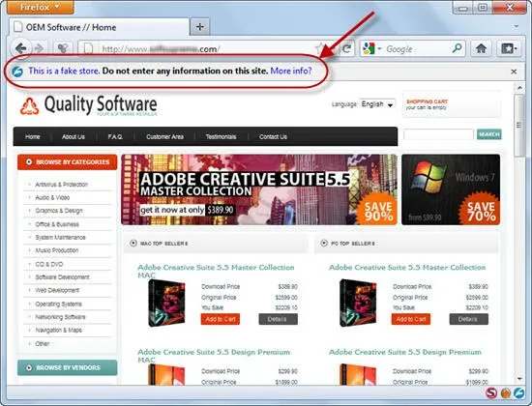Open the PC Design Premium product title

405,352
